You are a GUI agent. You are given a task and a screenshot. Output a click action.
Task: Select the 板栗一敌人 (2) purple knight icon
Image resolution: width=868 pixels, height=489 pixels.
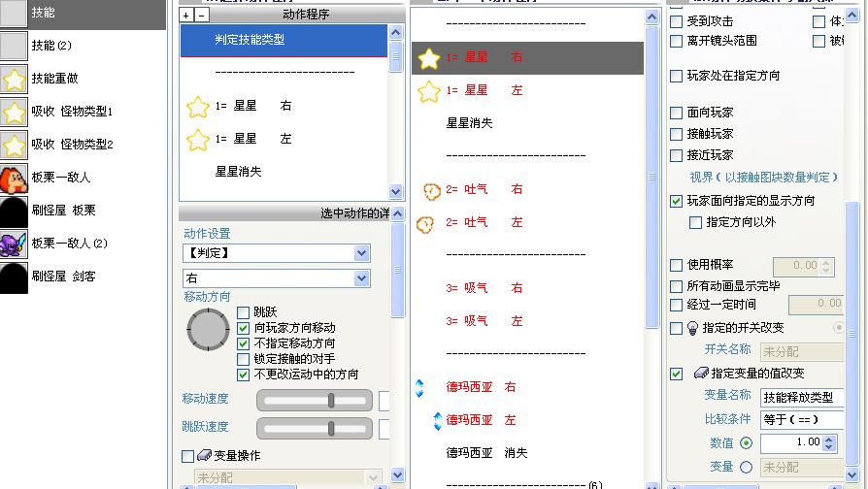click(x=14, y=244)
